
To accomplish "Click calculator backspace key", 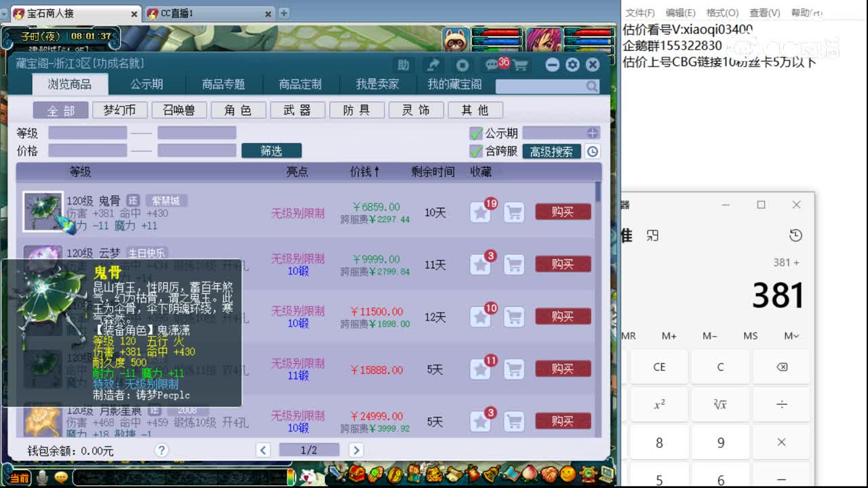I will tap(781, 367).
